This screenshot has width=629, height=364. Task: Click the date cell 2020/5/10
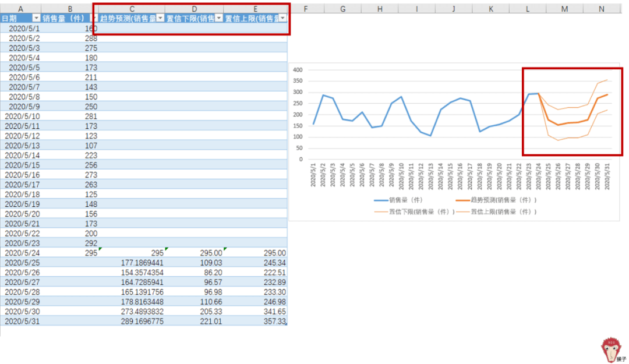pyautogui.click(x=22, y=116)
